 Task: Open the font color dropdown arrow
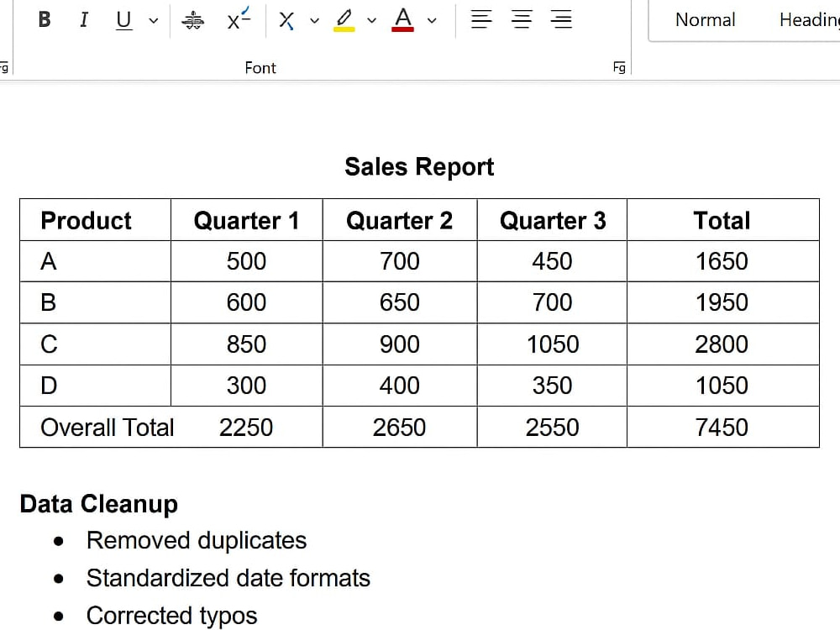tap(432, 21)
